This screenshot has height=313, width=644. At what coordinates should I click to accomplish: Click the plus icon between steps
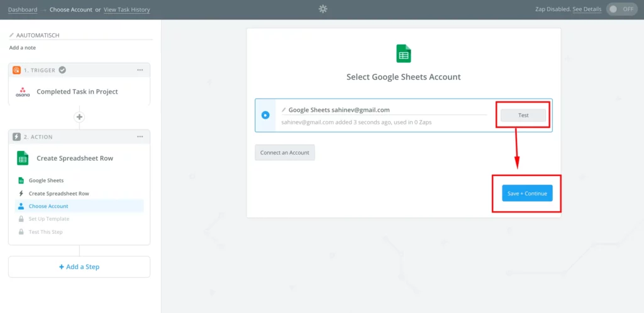79,117
